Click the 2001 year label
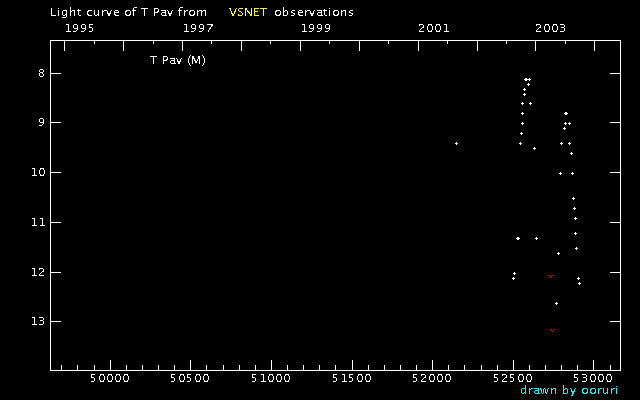The height and width of the screenshot is (400, 640). pyautogui.click(x=433, y=28)
